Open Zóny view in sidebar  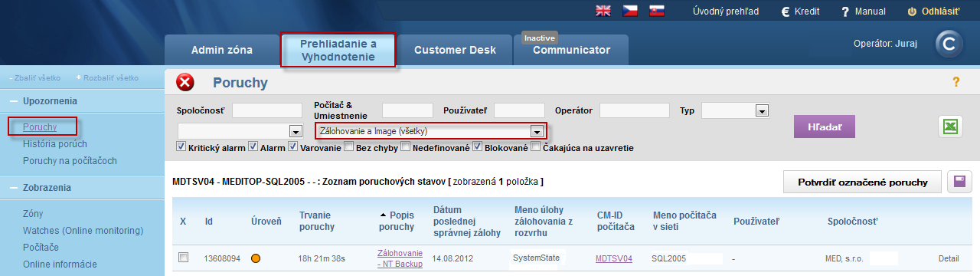[33, 214]
